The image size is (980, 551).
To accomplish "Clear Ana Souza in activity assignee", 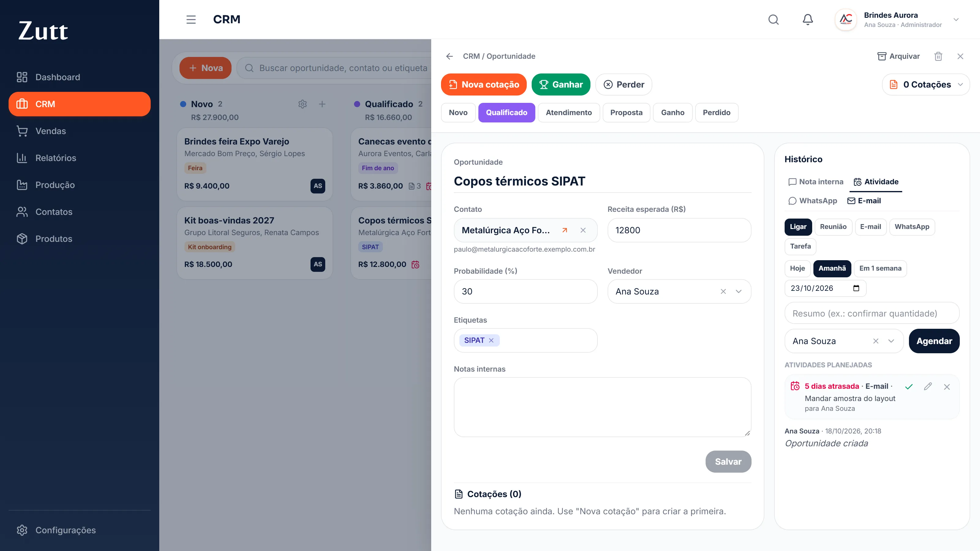I will [x=876, y=341].
